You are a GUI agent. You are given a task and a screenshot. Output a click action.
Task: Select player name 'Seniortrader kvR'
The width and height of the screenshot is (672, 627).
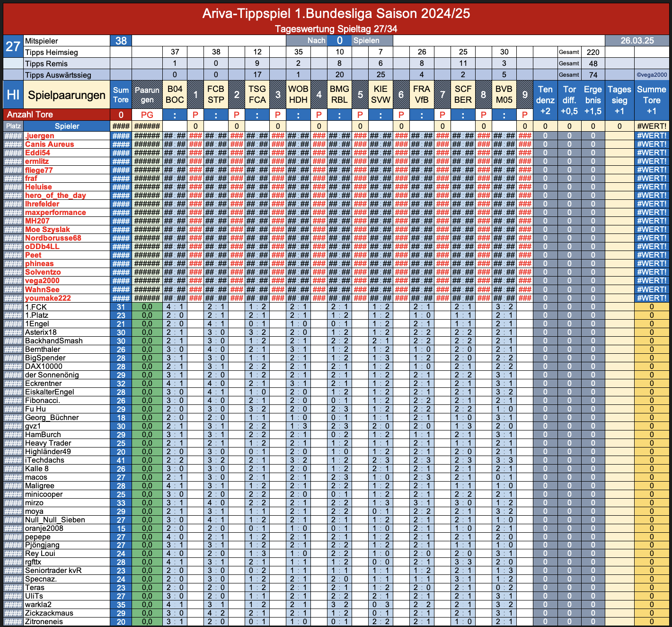pyautogui.click(x=53, y=571)
